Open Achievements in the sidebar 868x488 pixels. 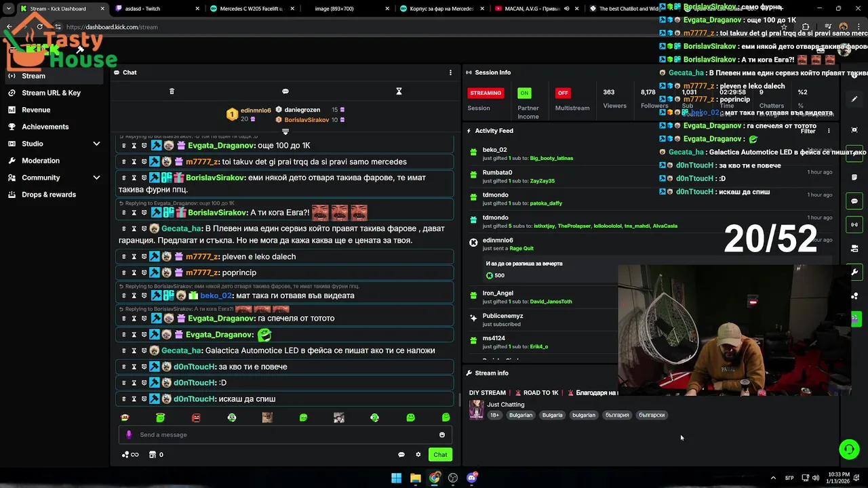coord(45,127)
